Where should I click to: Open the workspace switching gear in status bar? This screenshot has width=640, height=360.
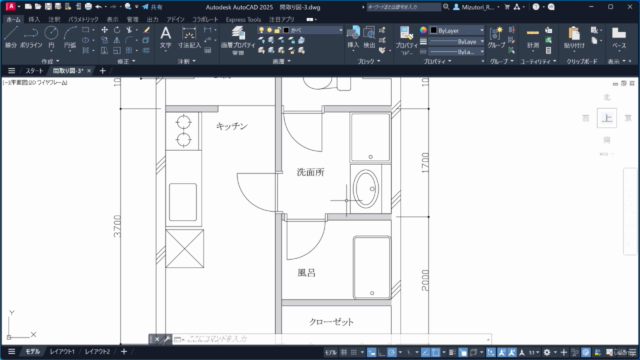(547, 352)
